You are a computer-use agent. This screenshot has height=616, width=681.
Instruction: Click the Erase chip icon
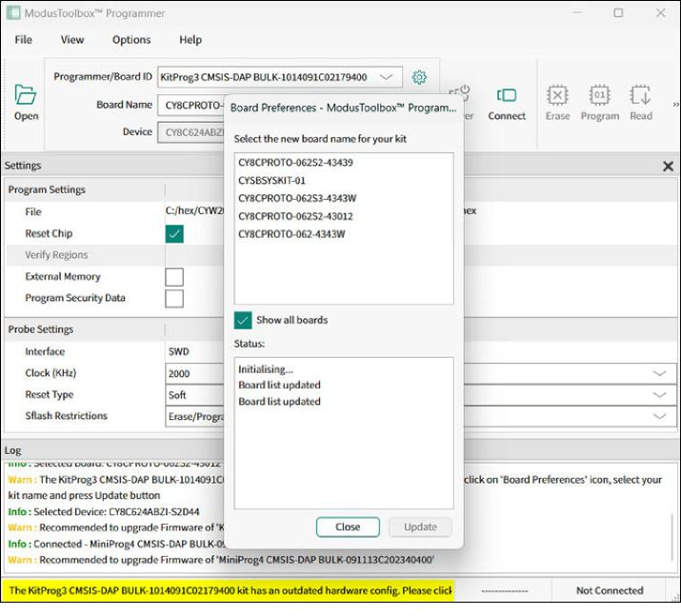click(x=557, y=104)
